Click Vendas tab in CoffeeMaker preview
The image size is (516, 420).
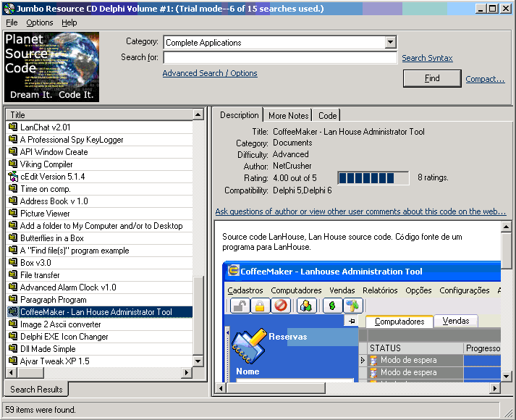456,321
